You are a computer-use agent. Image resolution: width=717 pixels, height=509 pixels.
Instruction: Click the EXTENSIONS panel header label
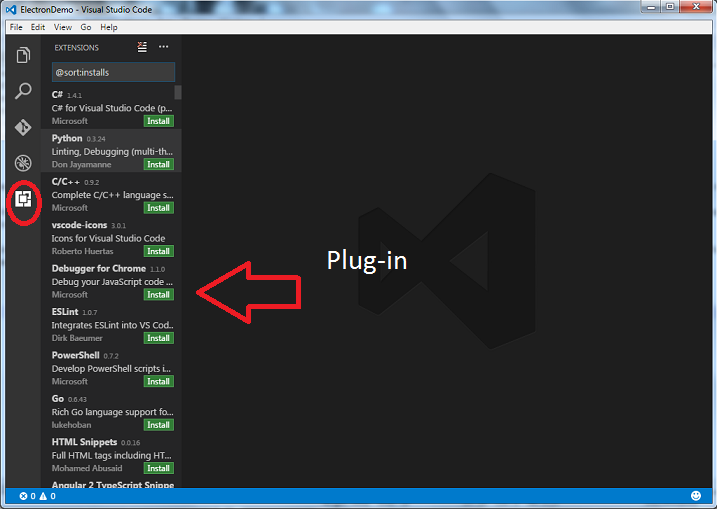click(76, 48)
